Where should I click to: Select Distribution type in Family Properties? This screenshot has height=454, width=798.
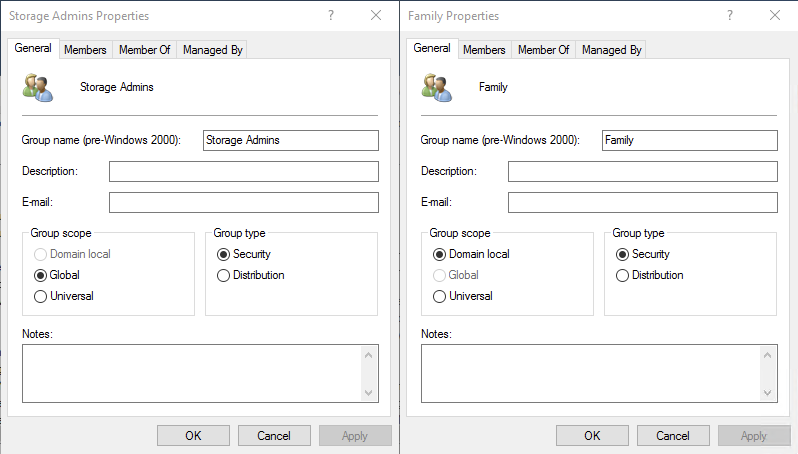649,275
